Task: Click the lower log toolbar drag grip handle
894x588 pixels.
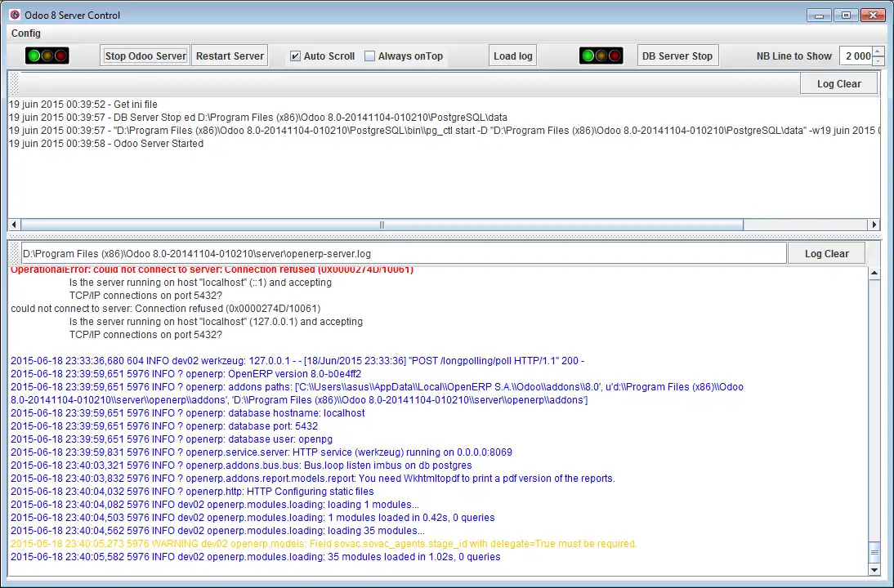Action: click(x=14, y=253)
